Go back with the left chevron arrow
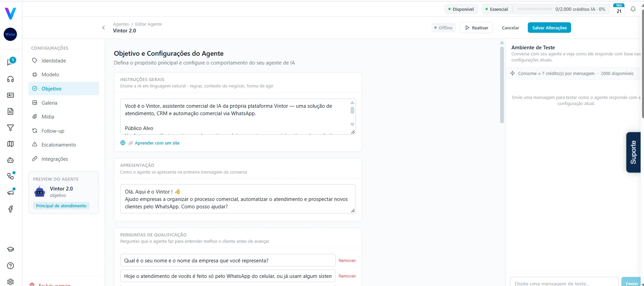 pyautogui.click(x=104, y=28)
